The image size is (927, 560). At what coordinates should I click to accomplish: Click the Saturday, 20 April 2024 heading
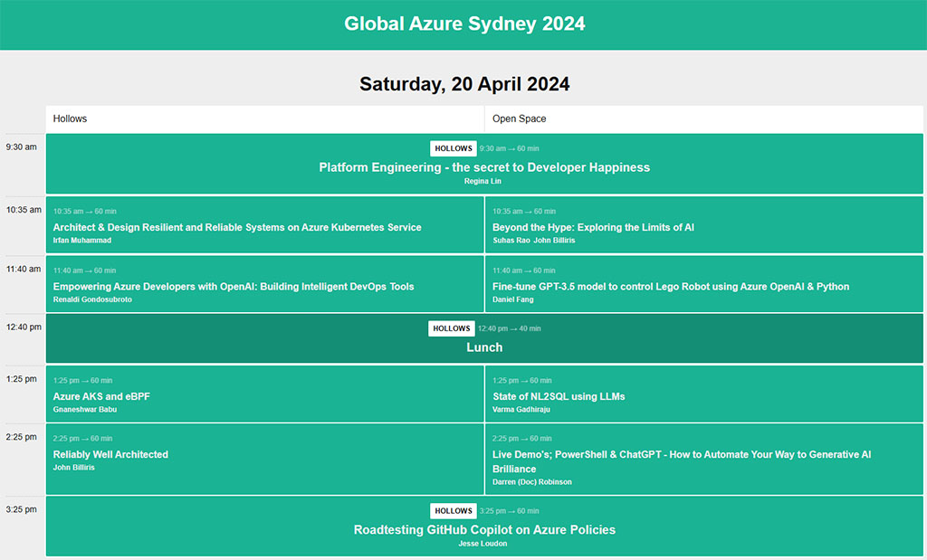click(464, 84)
